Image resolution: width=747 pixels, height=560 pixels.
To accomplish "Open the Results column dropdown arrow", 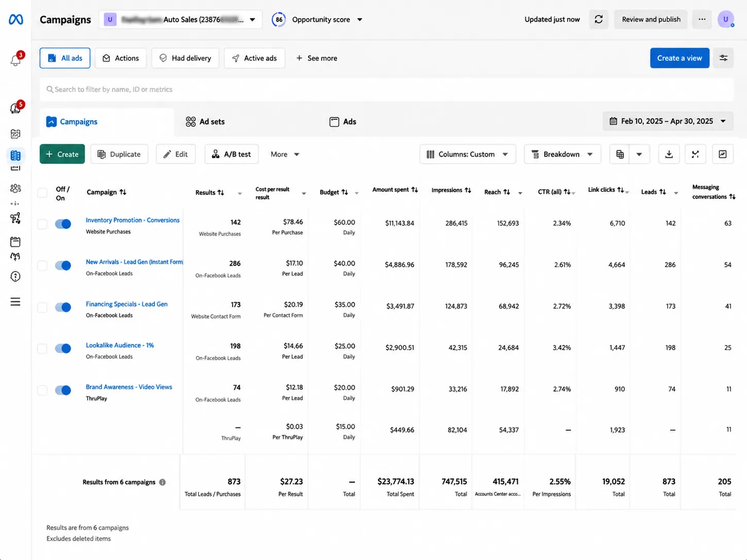I will coord(240,193).
